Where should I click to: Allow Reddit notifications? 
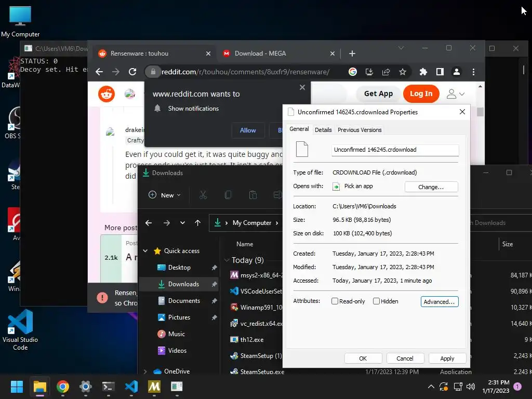(248, 130)
